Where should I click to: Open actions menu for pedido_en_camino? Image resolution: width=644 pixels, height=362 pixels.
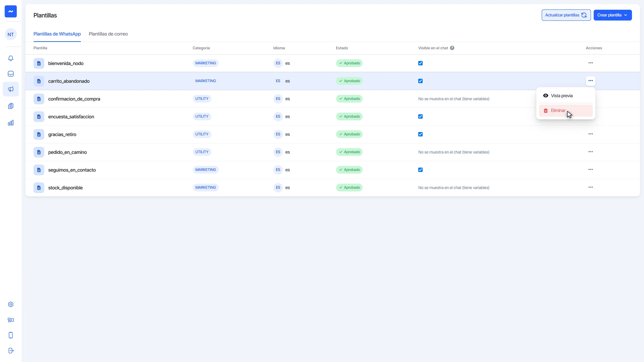point(590,152)
